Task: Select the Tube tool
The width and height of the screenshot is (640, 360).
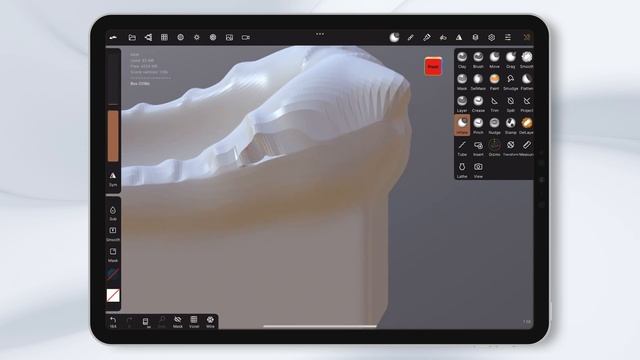Action: click(462, 148)
